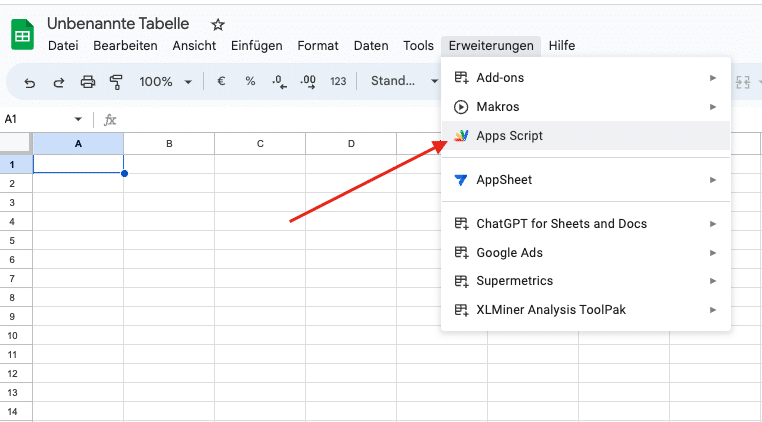Viewport: 762px width, 422px height.
Task: Format as currency with euro icon
Action: pos(221,81)
